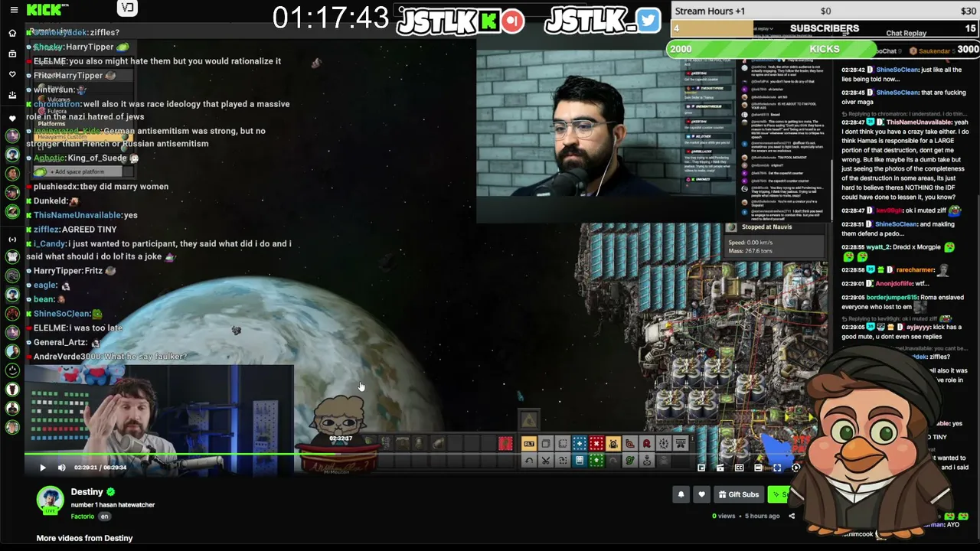Click the JSTLK Twitter bird icon

coord(648,21)
